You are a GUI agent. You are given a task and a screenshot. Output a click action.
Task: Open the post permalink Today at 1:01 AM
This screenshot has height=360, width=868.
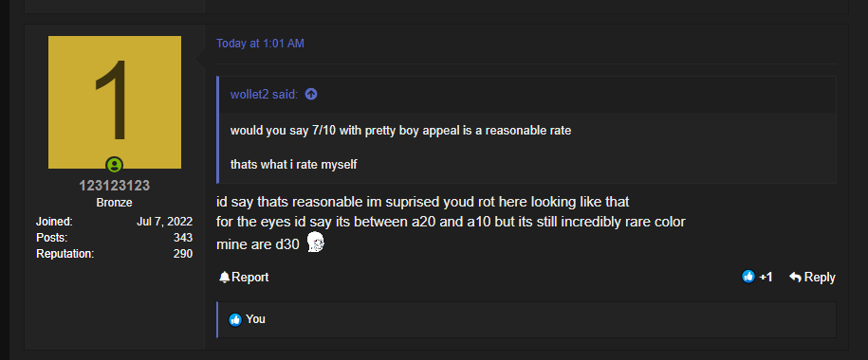[x=260, y=44]
